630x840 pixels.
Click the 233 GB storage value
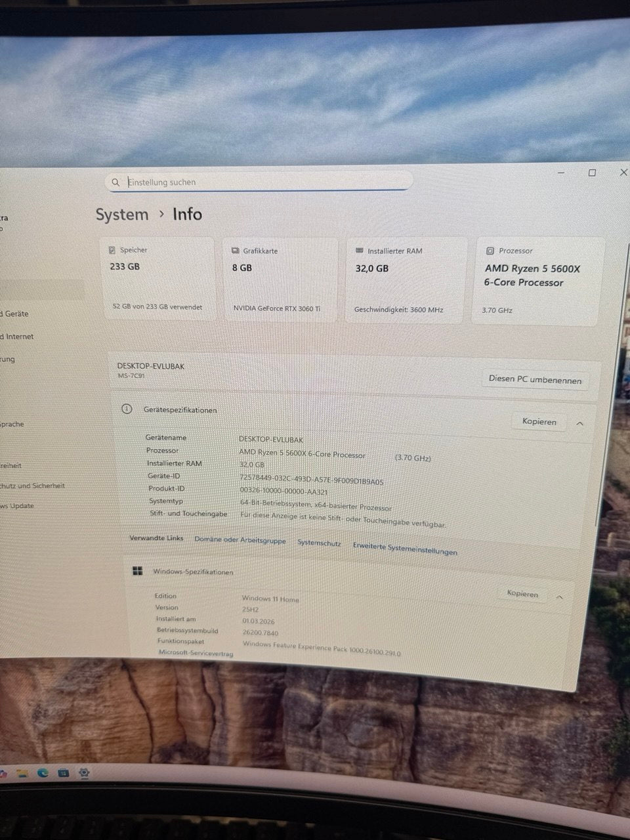[x=125, y=266]
